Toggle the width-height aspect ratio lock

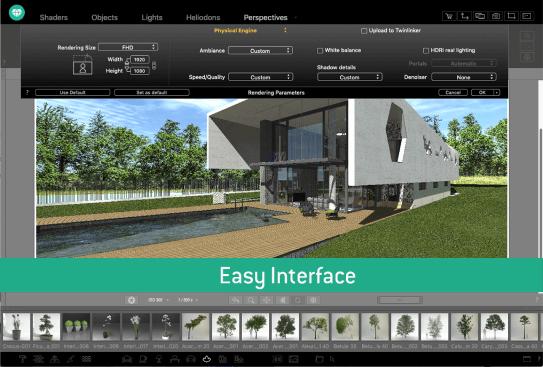click(154, 65)
